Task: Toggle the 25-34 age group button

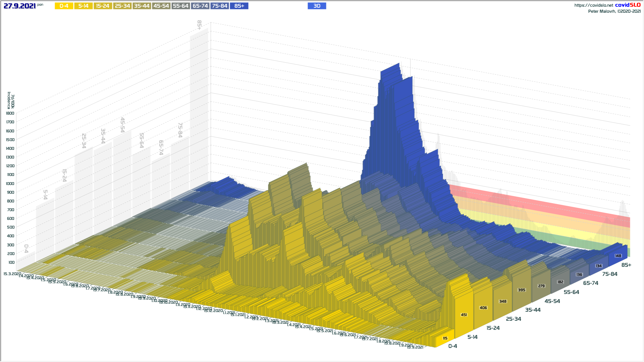Action: pyautogui.click(x=122, y=6)
